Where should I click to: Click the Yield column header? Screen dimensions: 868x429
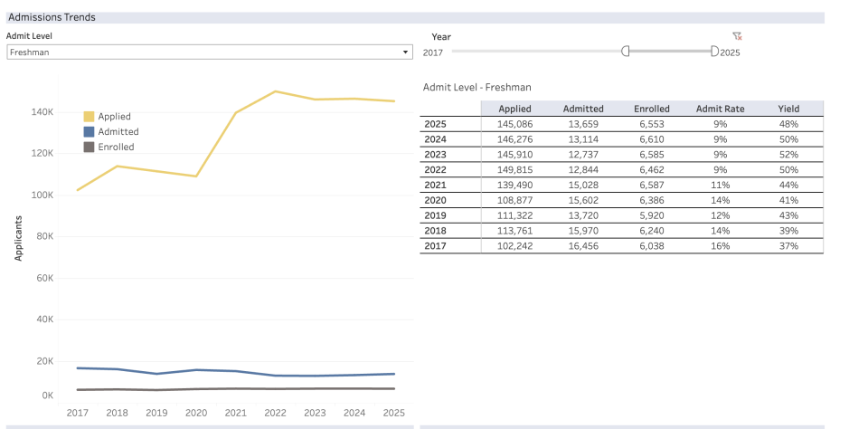pyautogui.click(x=788, y=109)
